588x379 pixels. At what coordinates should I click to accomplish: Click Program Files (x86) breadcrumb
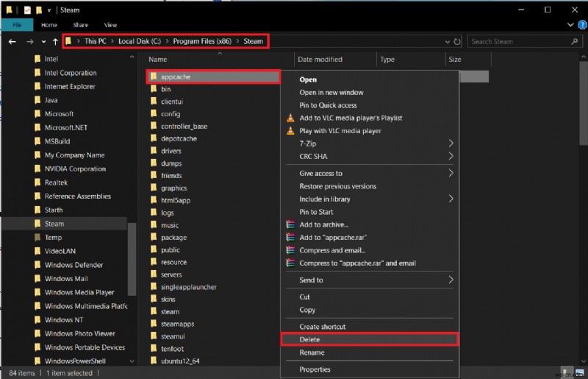coord(202,41)
